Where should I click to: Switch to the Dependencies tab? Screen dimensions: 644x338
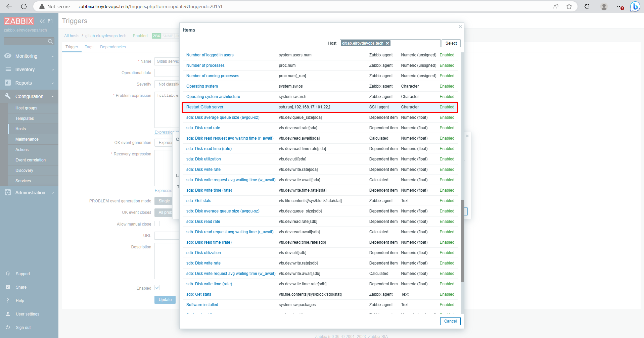113,47
